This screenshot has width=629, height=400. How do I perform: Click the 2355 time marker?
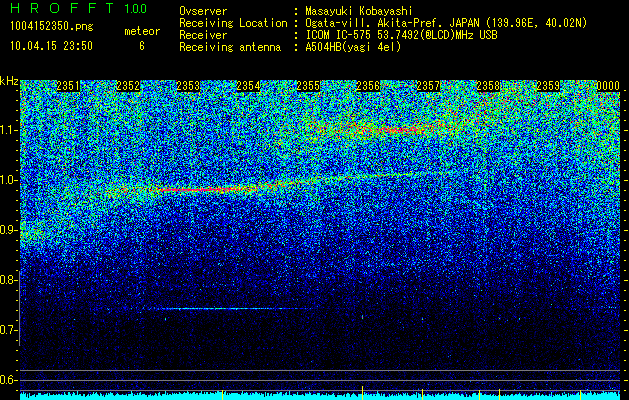[x=308, y=86]
